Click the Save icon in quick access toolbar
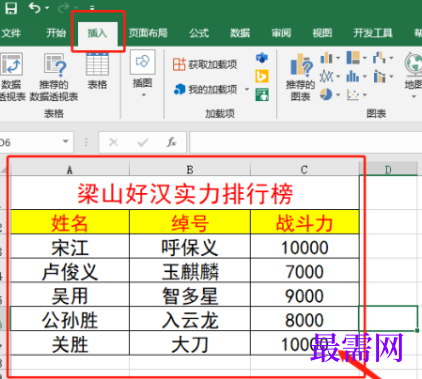 click(x=11, y=7)
